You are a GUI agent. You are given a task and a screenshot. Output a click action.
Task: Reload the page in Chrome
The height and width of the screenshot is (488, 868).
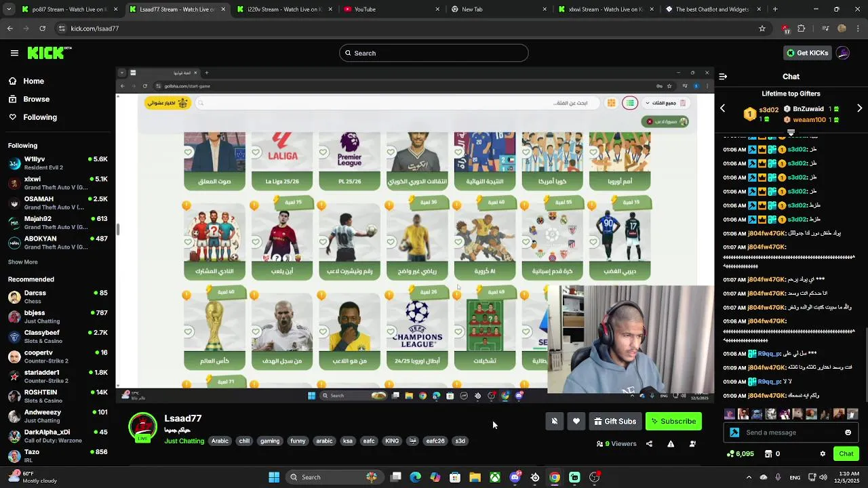43,28
